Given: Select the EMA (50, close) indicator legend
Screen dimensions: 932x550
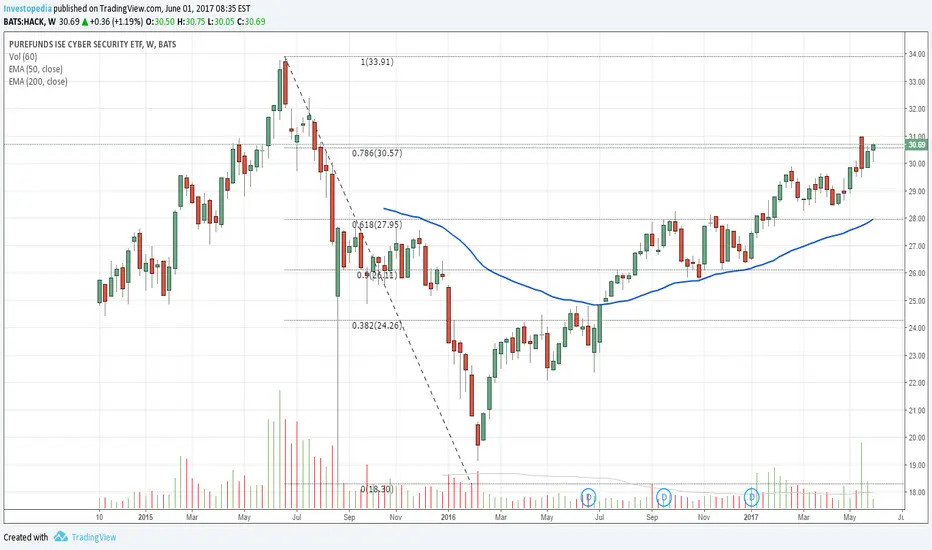Looking at the screenshot, I should point(36,69).
